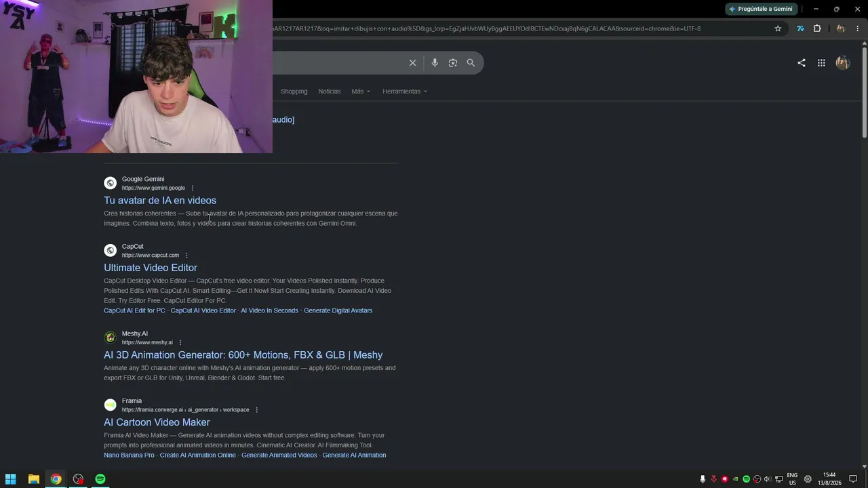Click inside the Google search input box

(338, 62)
